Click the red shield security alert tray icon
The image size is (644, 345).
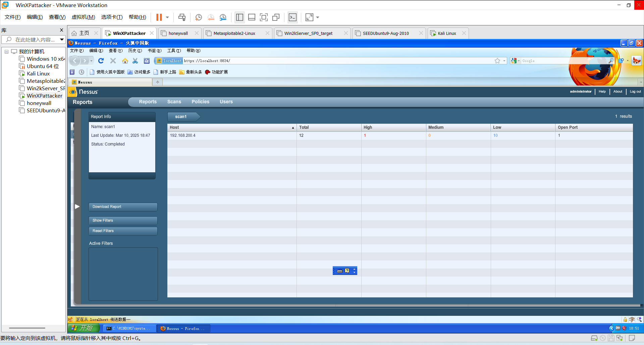coord(624,328)
